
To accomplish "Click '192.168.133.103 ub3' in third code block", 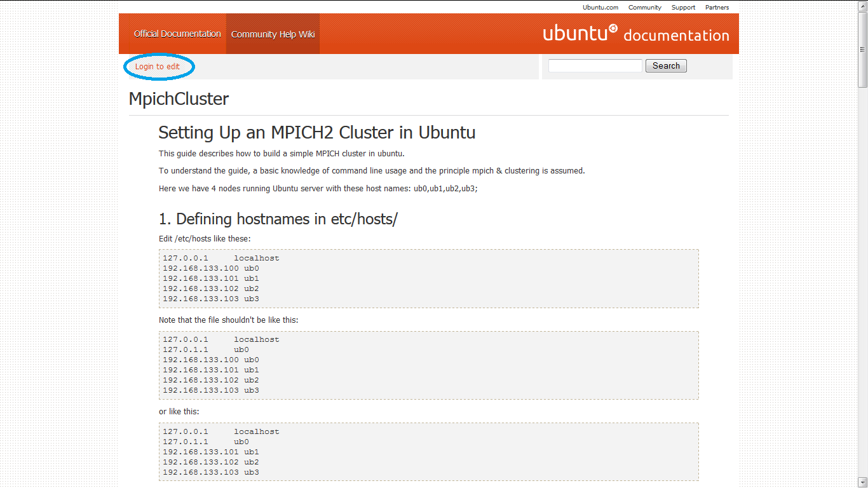I will coord(211,472).
